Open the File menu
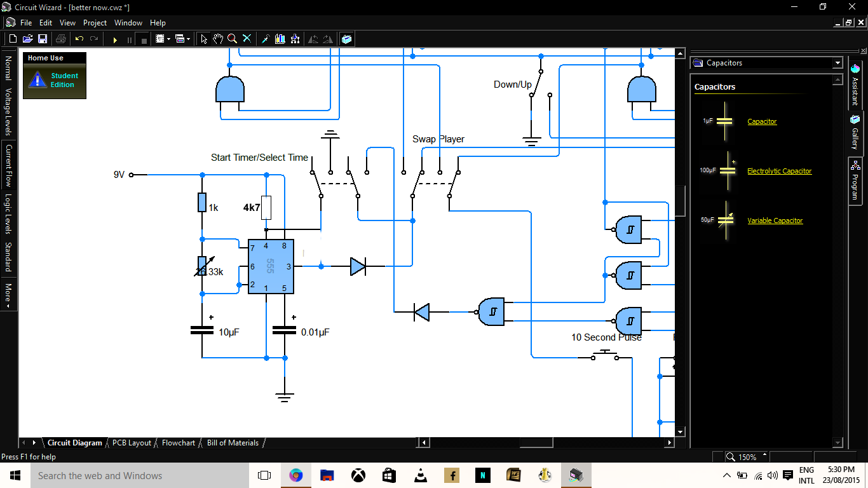868x488 pixels. click(26, 22)
